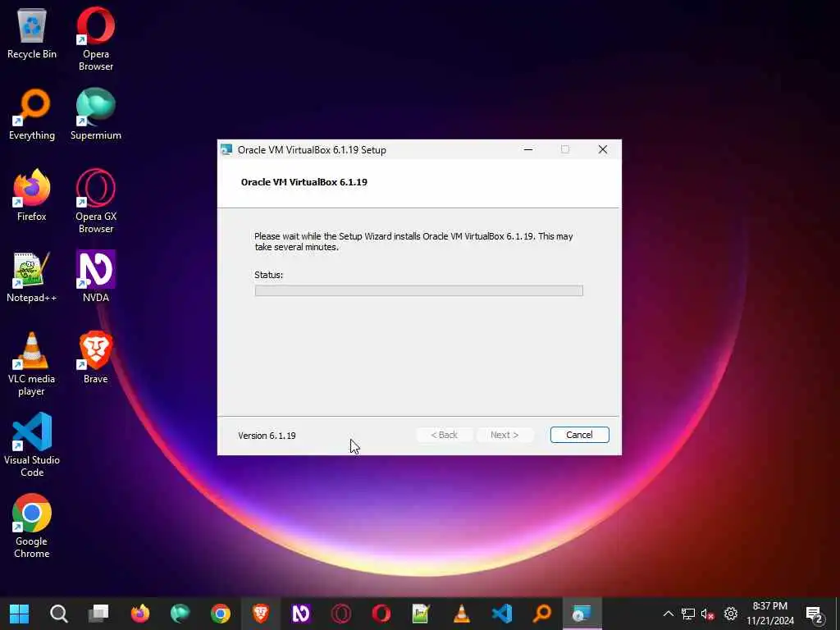Image resolution: width=840 pixels, height=630 pixels.
Task: Show hidden system tray icons
Action: [x=668, y=614]
